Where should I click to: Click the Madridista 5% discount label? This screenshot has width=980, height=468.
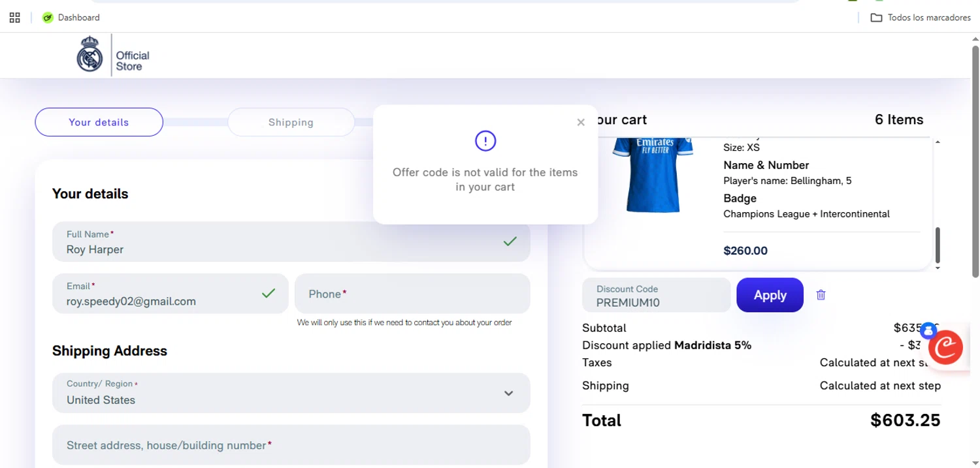coord(713,345)
